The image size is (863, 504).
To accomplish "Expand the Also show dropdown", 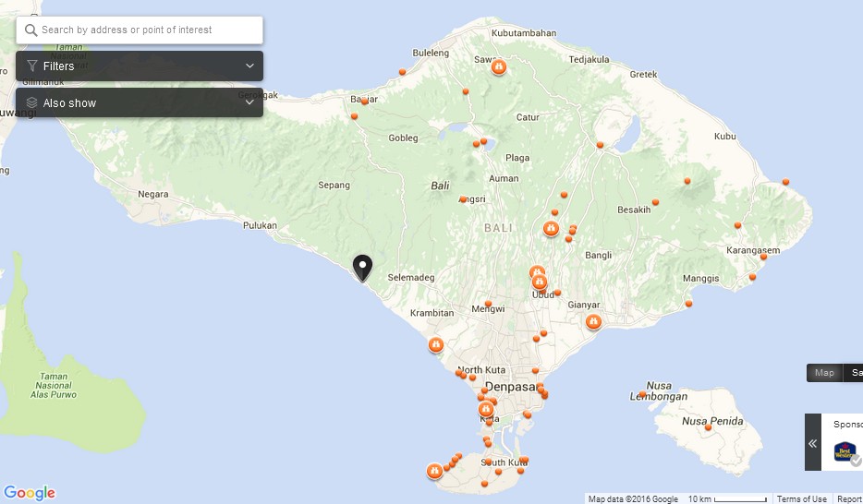I will coord(140,102).
